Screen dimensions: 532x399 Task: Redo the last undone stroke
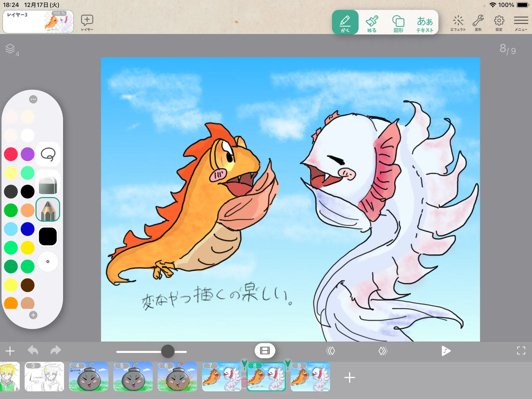[x=56, y=350]
